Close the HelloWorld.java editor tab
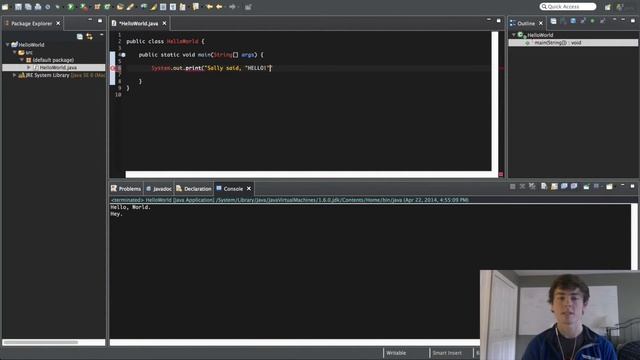Screen dimensions: 640x360 pos(164,24)
